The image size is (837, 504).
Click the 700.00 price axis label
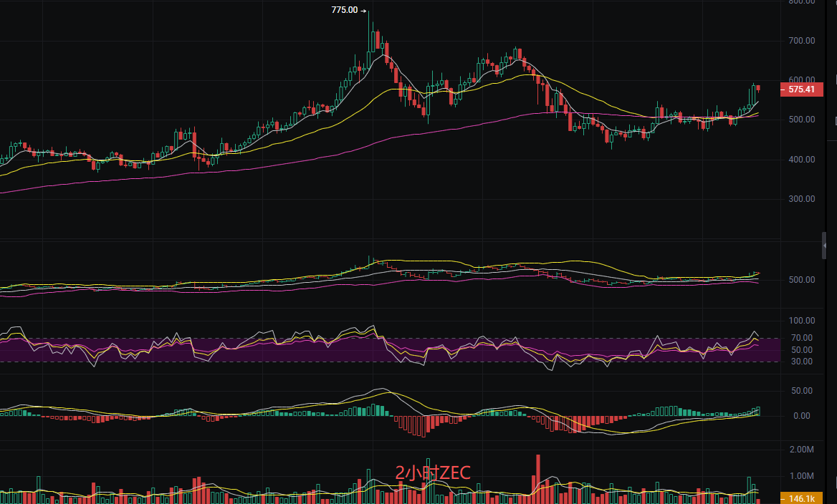[800, 41]
